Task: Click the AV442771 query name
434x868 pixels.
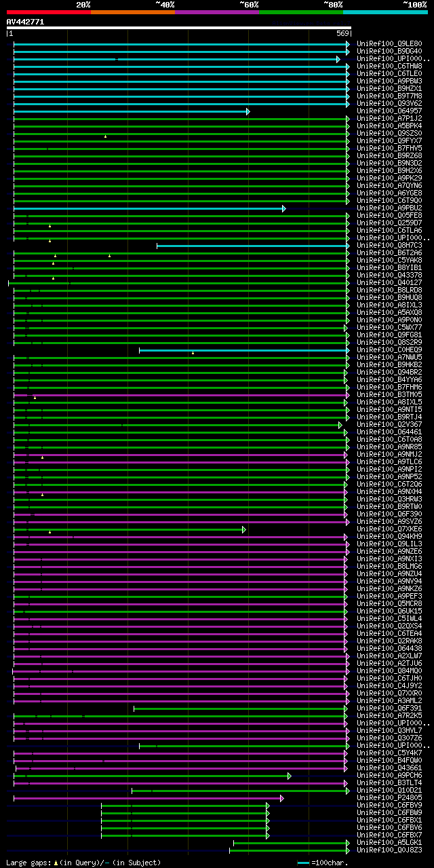Action: (x=25, y=22)
